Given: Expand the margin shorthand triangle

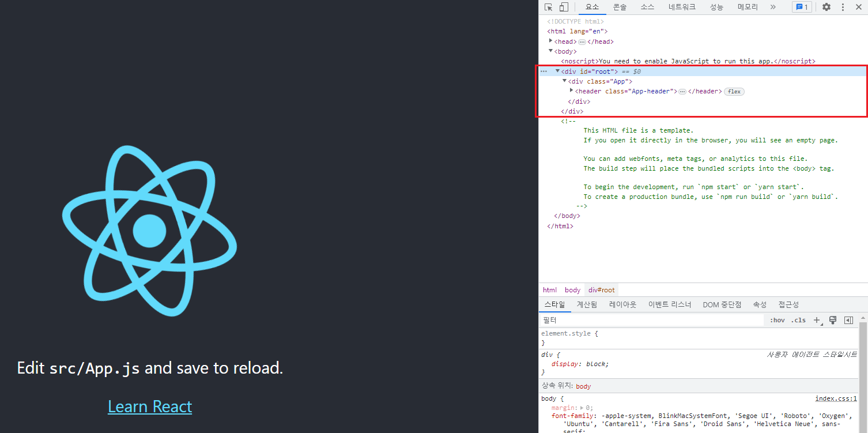Looking at the screenshot, I should [x=581, y=408].
